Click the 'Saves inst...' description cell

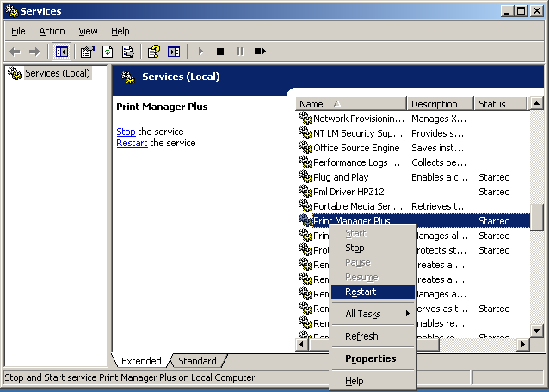tap(437, 148)
